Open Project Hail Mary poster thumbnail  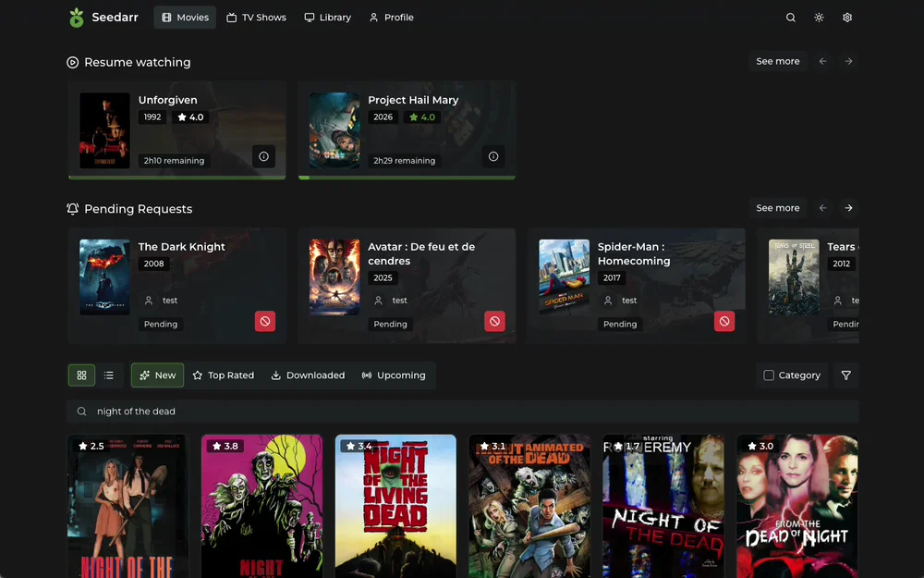tap(334, 130)
